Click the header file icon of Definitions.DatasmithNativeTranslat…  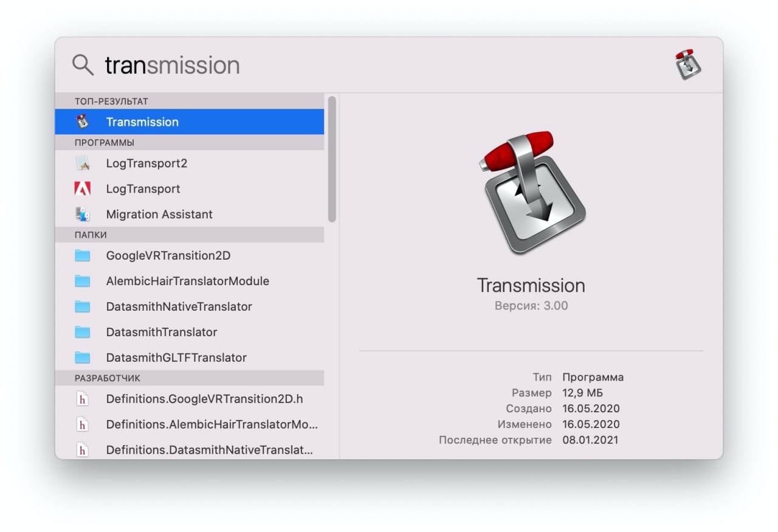(x=83, y=450)
